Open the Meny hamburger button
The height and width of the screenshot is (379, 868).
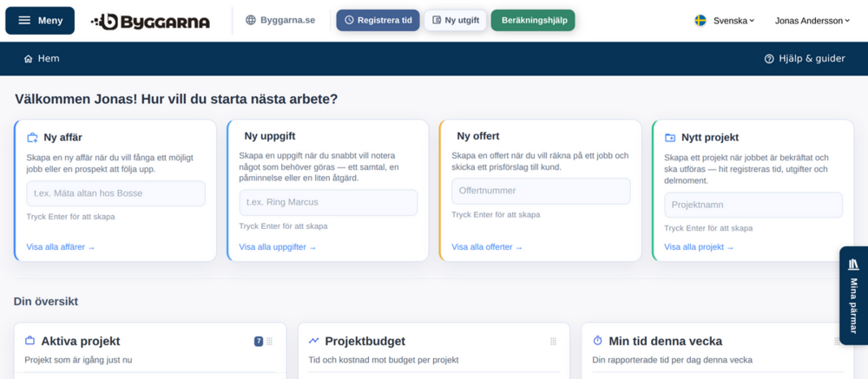40,21
